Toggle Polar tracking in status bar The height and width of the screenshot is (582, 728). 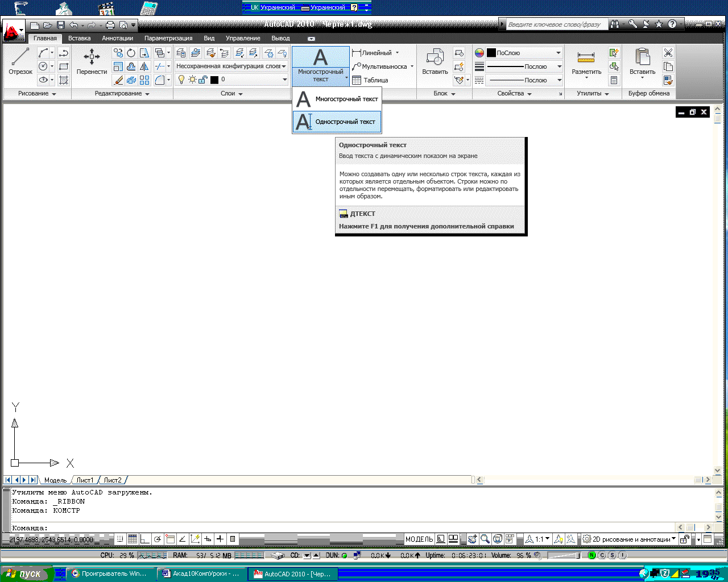point(158,539)
